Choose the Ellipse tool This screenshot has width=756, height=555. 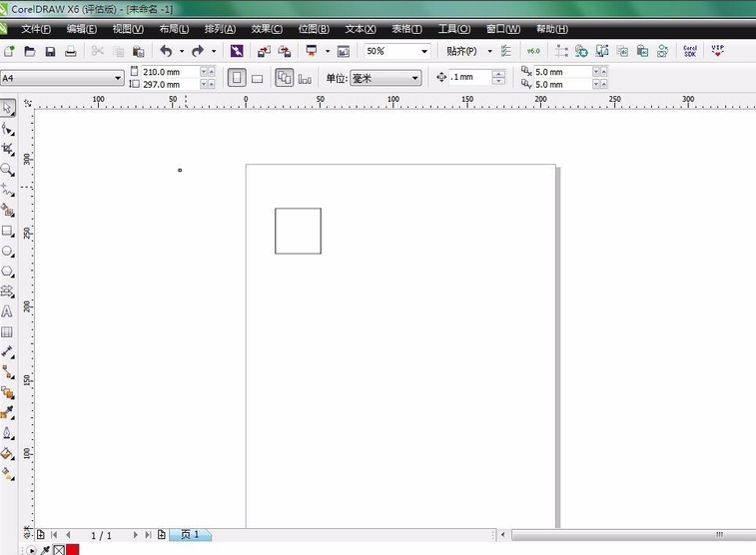(x=7, y=252)
